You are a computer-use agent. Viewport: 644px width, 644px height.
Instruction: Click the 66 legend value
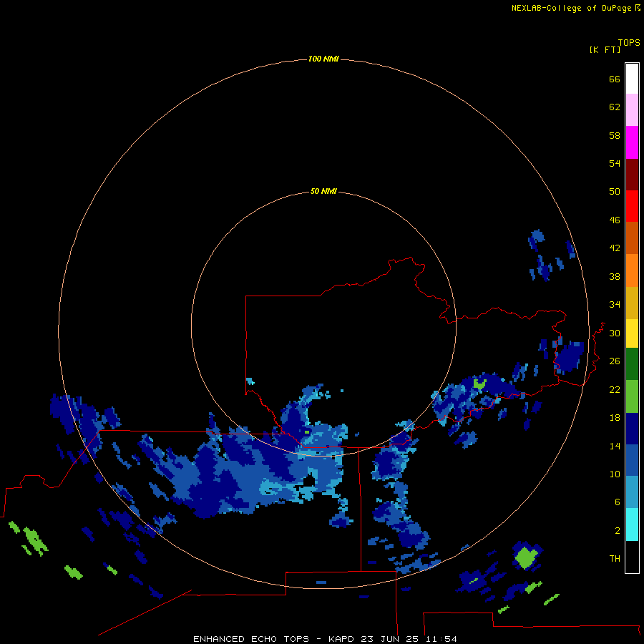(x=615, y=79)
